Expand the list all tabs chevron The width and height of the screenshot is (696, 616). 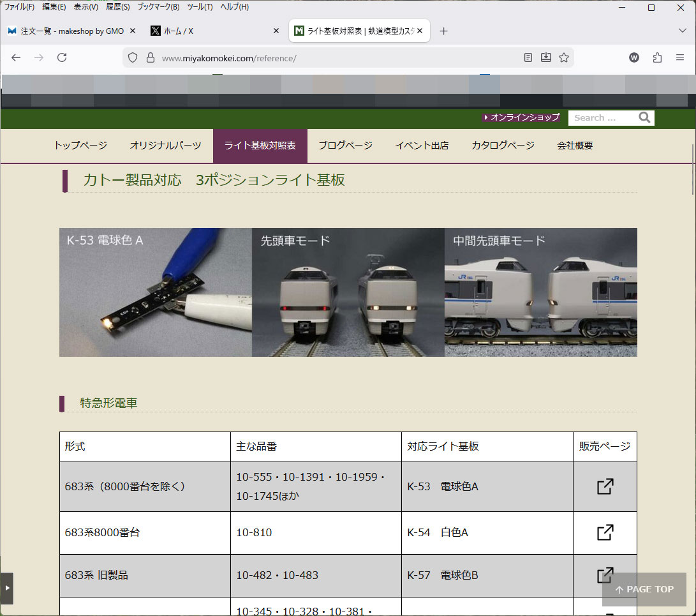click(682, 31)
